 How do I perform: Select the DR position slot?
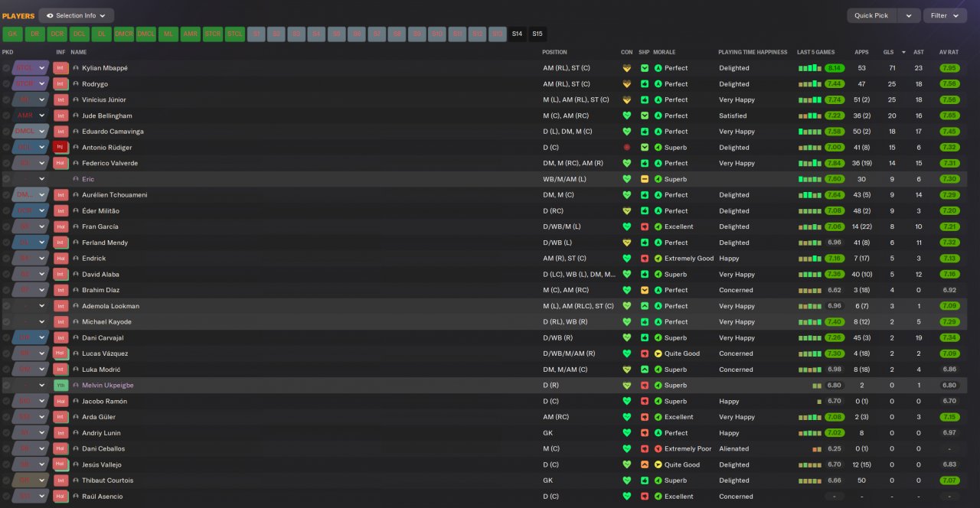pyautogui.click(x=35, y=34)
